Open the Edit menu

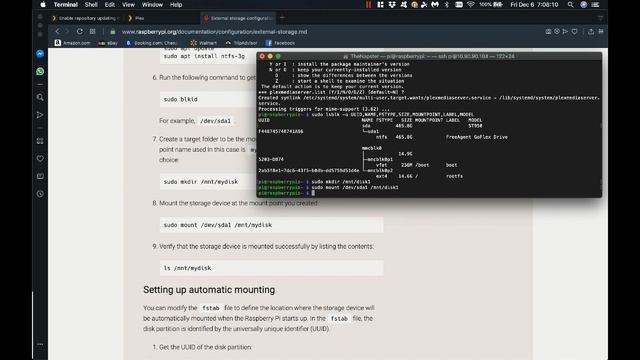[x=109, y=4]
